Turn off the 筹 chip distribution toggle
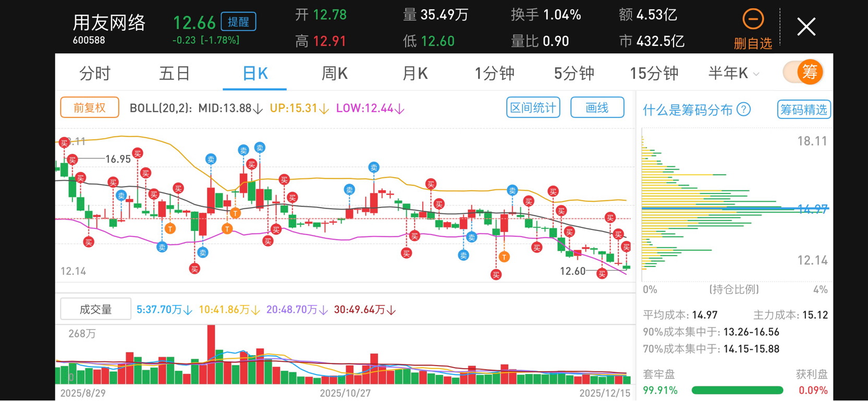The width and height of the screenshot is (868, 401). [x=803, y=72]
